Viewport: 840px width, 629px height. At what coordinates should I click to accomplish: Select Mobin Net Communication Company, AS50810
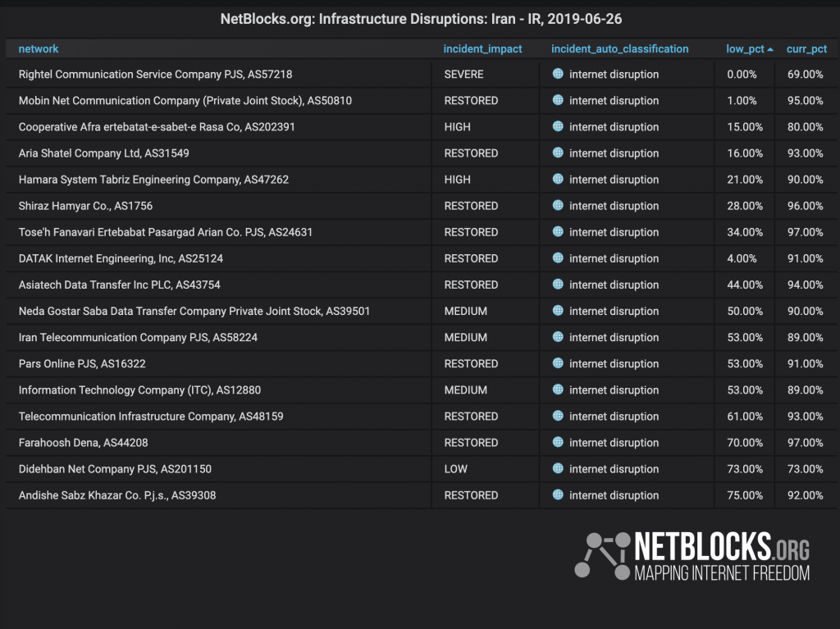(185, 101)
